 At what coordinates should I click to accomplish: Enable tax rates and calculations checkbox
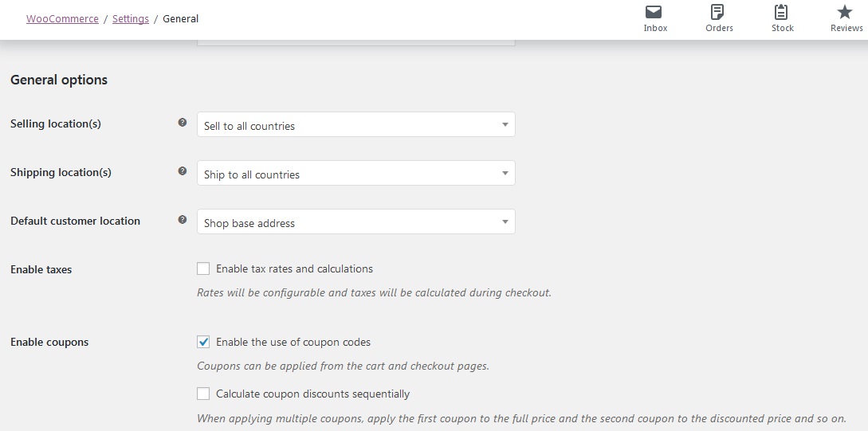(x=203, y=269)
